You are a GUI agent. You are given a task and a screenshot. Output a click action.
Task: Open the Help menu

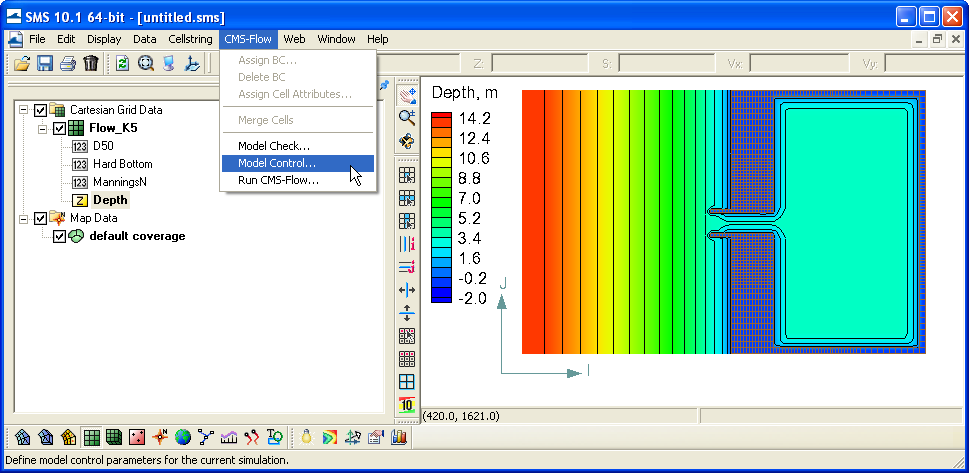[378, 39]
